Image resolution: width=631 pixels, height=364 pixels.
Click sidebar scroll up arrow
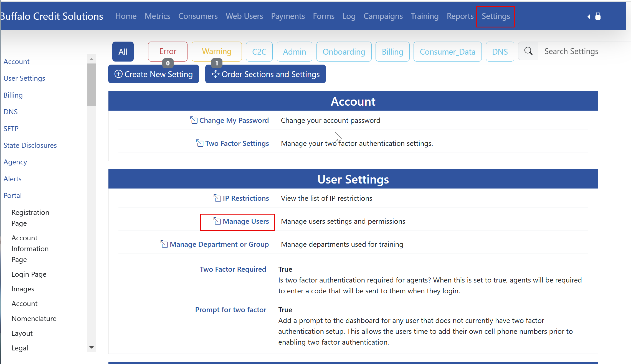coord(91,59)
